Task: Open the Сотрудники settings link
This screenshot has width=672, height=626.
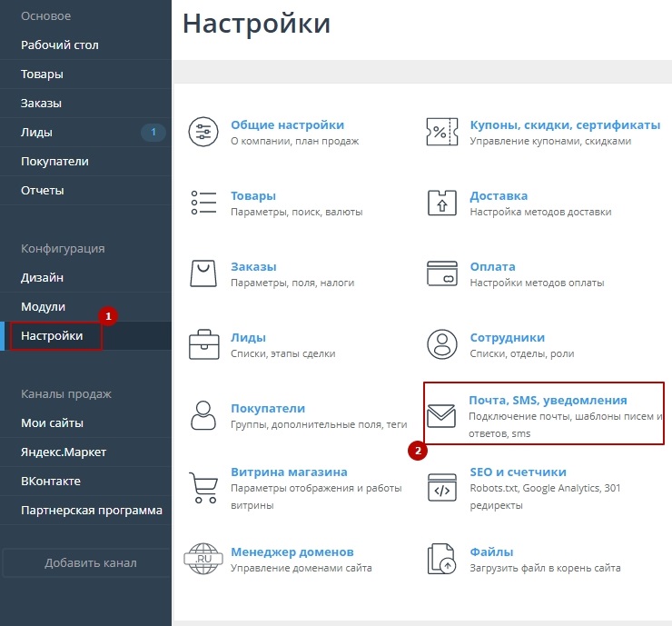Action: pos(507,337)
